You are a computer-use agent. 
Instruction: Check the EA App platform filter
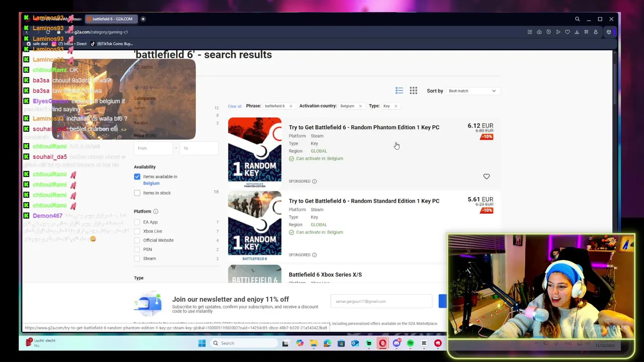click(x=137, y=222)
